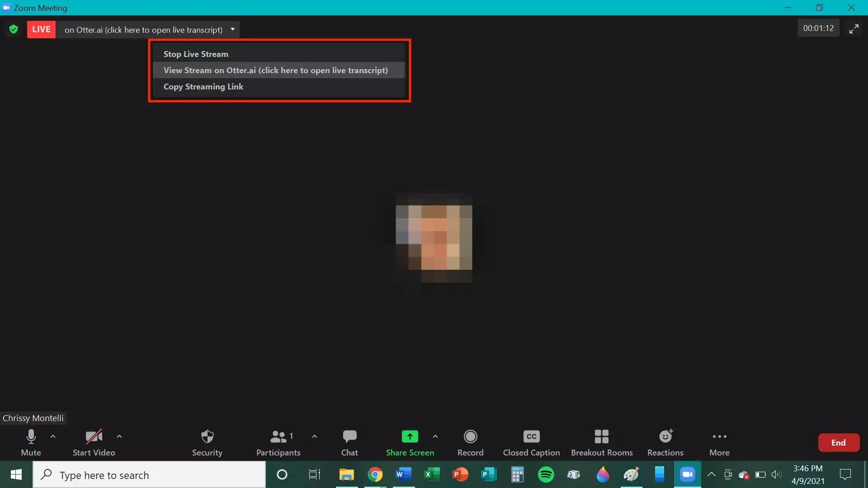868x488 pixels.
Task: Open the notification action center
Action: point(845,474)
